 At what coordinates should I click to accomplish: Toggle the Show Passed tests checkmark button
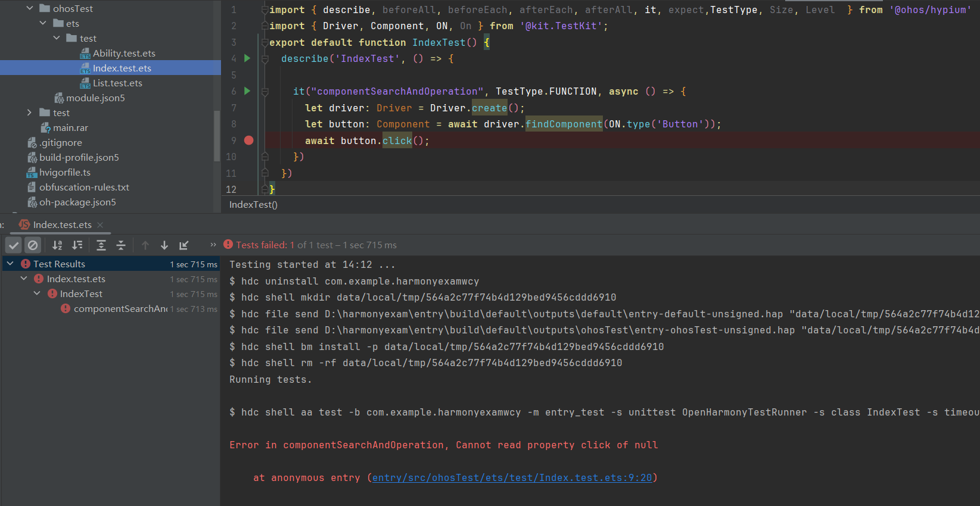coord(14,245)
